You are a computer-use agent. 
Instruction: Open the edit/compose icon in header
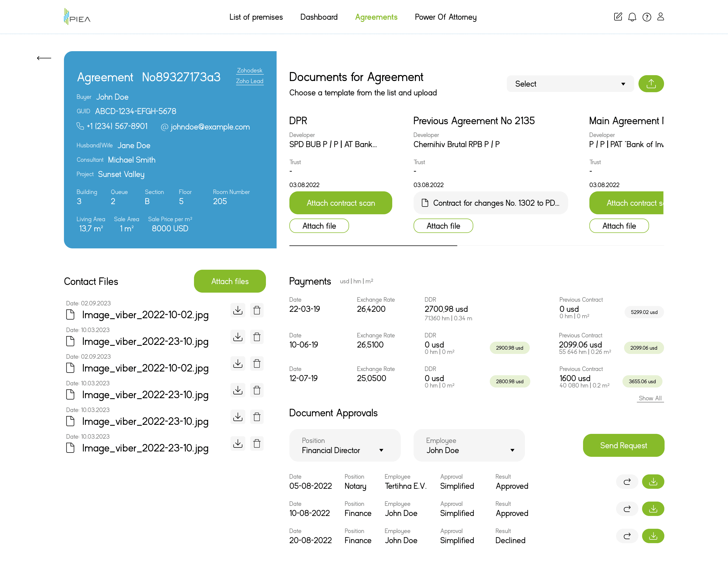[x=618, y=17]
